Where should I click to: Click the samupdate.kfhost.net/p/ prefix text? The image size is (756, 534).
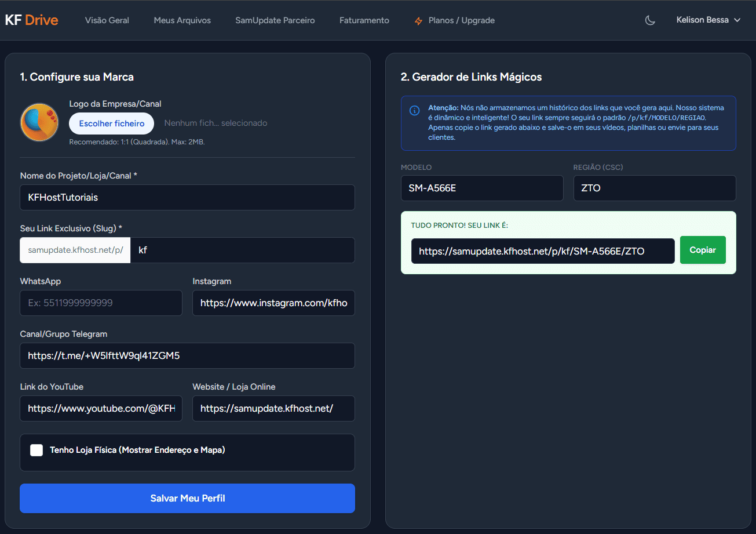(x=75, y=250)
